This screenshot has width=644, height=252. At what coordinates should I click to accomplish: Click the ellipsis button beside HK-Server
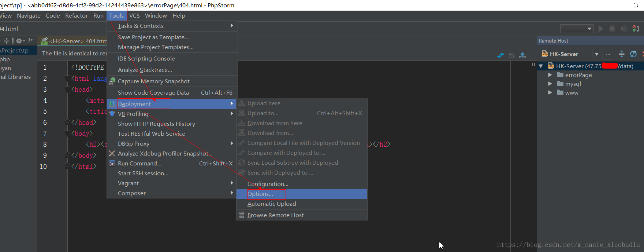(x=608, y=54)
